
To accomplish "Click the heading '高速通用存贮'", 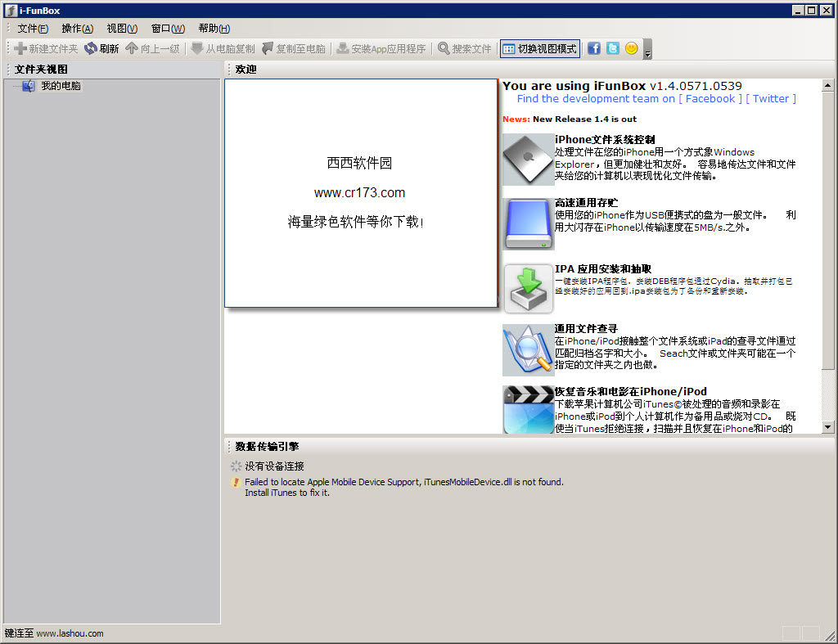I will pos(586,203).
